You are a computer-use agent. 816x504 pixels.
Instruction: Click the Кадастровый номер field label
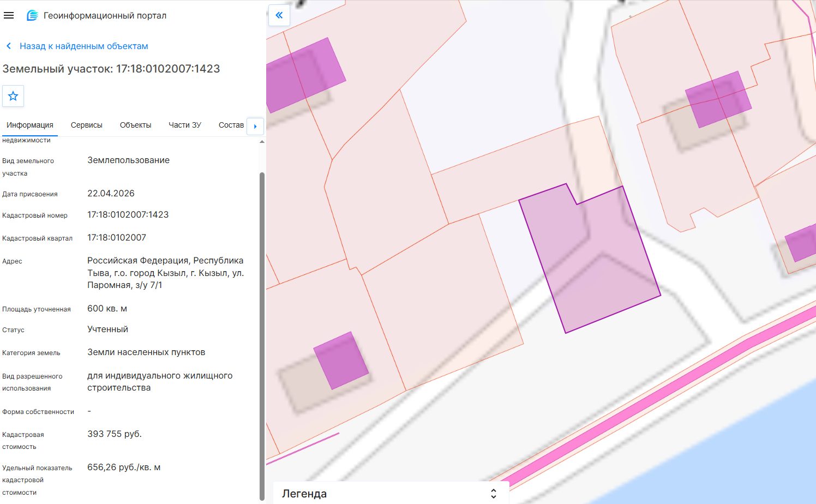click(35, 215)
